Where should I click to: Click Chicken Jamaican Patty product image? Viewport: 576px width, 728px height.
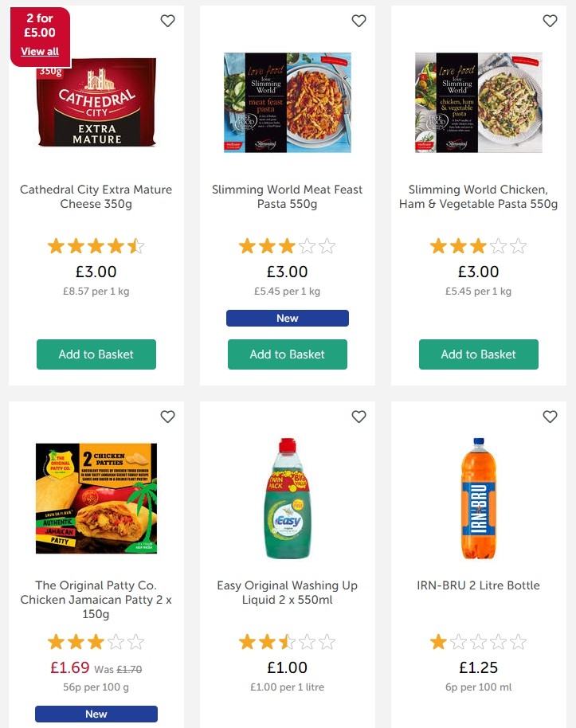pos(96,498)
